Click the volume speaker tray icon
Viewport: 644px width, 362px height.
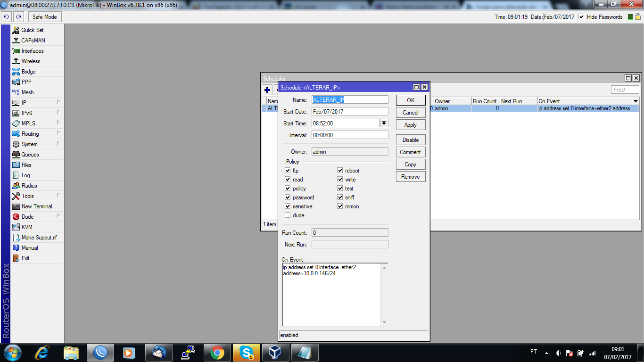pos(558,353)
